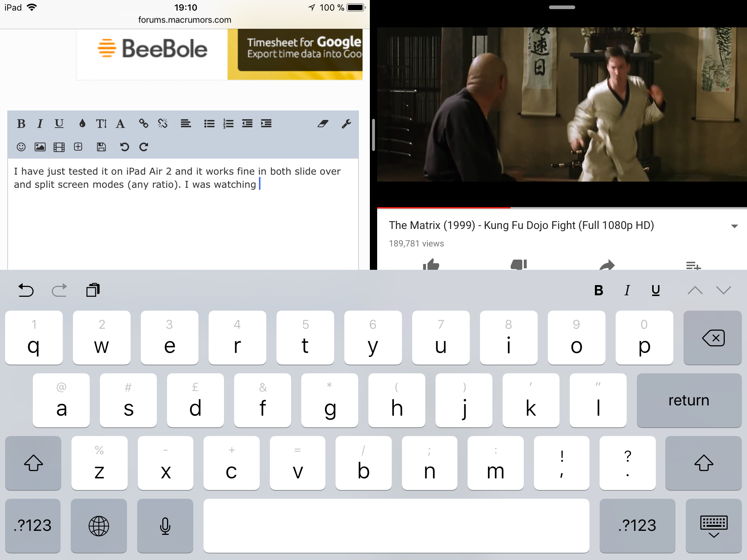747x560 pixels.
Task: Tap the right .?123 key
Action: tap(638, 526)
